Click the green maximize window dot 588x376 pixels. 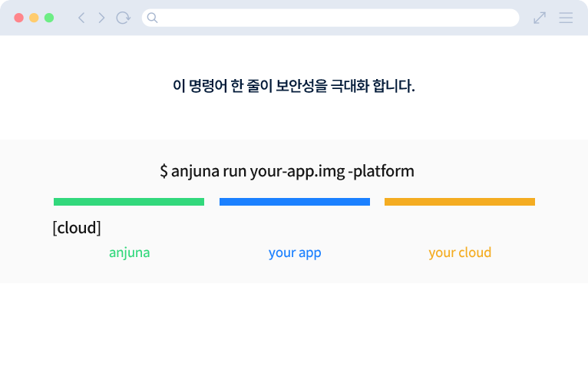click(49, 18)
